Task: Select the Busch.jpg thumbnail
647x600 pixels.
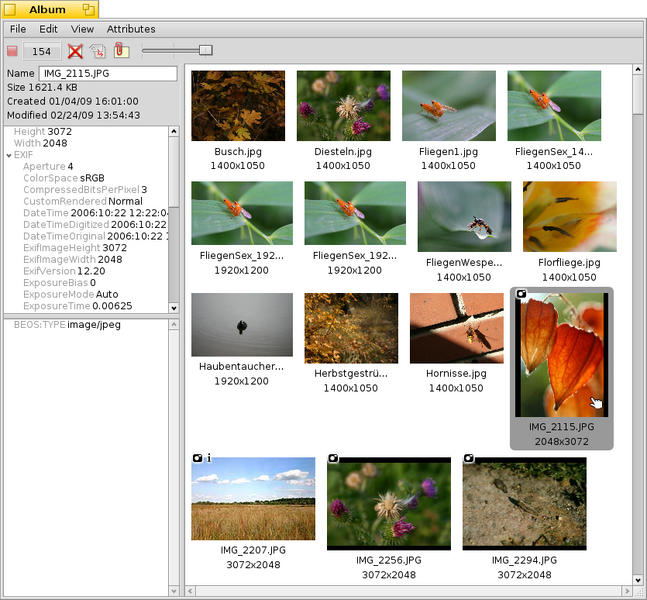Action: click(x=238, y=106)
